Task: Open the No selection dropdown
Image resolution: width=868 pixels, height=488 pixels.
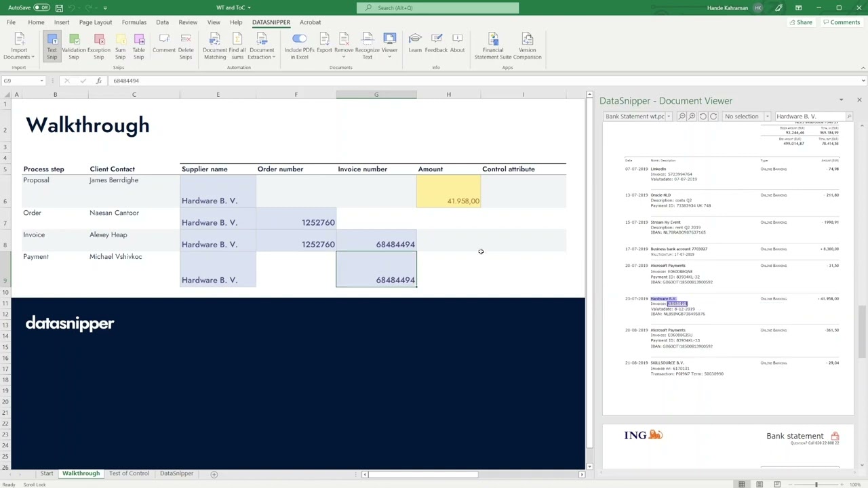Action: click(x=767, y=117)
